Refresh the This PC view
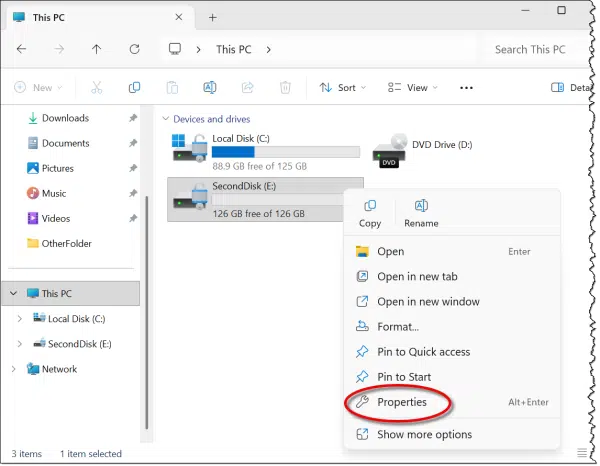This screenshot has height=466, width=600. [134, 49]
